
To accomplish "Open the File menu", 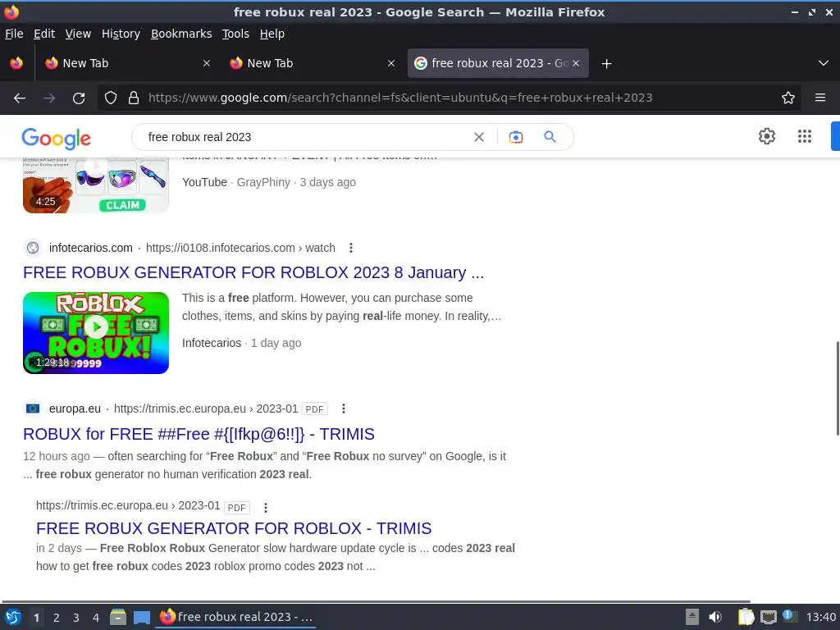I will click(x=14, y=34).
